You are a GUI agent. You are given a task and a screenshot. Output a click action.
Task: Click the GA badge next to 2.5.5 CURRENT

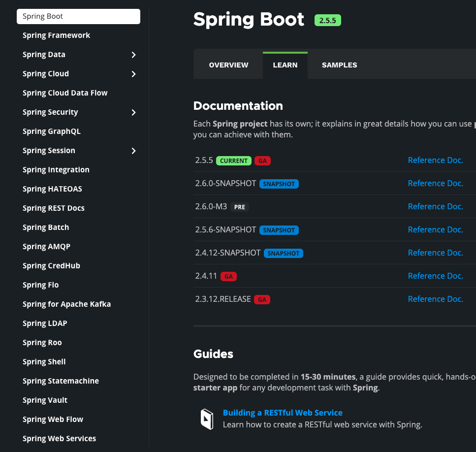[262, 161]
